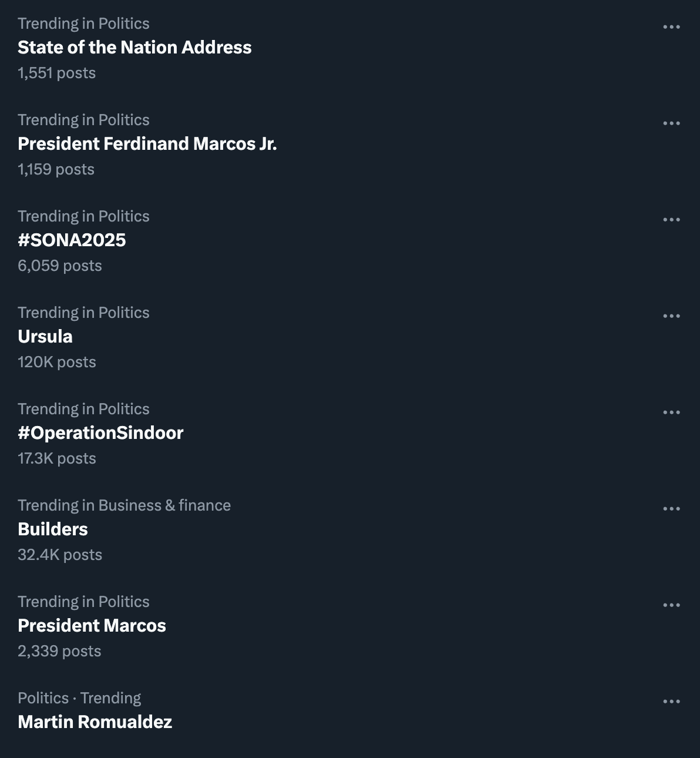Click the 32.4K posts count under Builders

click(x=60, y=555)
